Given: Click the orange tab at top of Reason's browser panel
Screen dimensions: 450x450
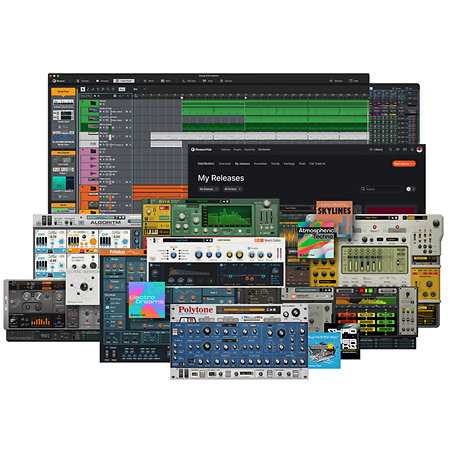Looking at the screenshot, I should [63, 91].
